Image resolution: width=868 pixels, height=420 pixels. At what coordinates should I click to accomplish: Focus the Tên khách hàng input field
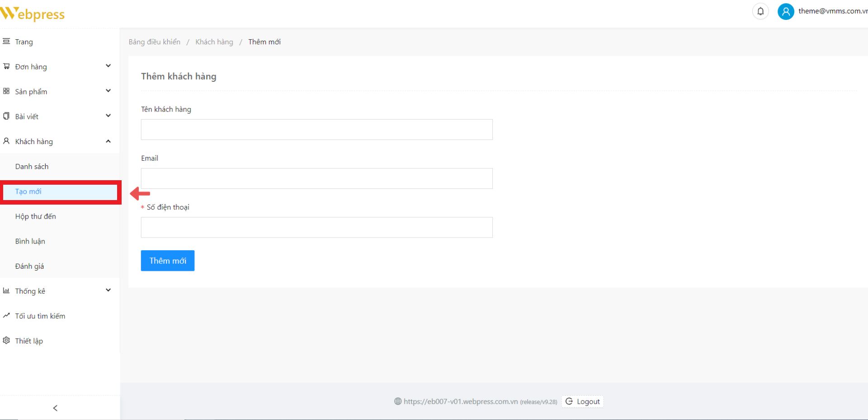click(x=316, y=130)
